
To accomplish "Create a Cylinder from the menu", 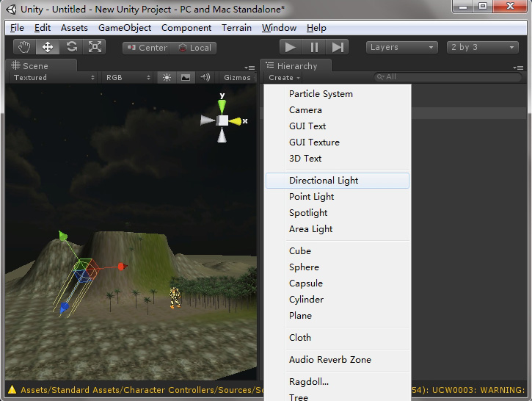I will [x=338, y=300].
